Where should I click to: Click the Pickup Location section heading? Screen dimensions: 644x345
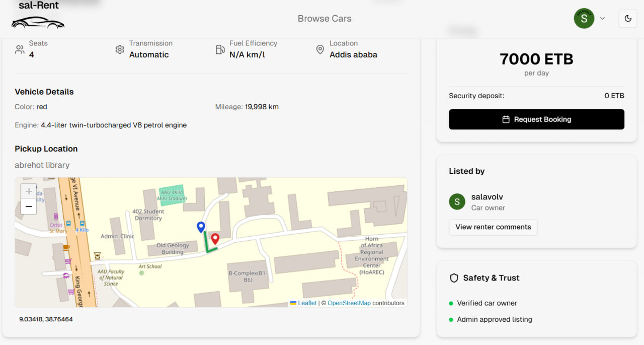(46, 149)
